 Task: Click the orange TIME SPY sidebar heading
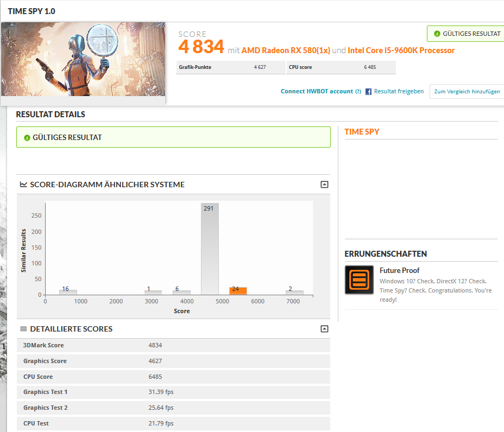coord(362,132)
